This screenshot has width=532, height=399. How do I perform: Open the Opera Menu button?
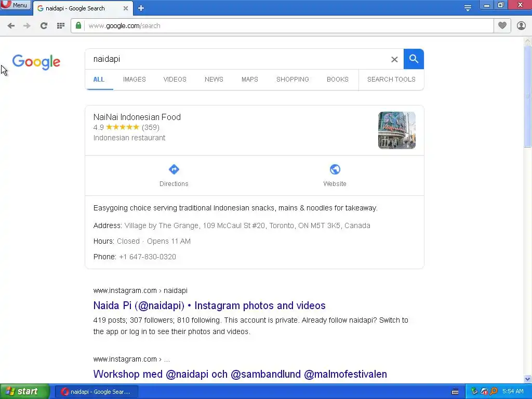click(15, 5)
